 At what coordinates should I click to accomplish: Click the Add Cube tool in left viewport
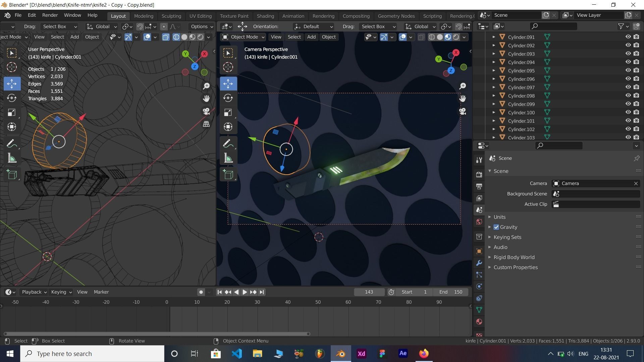pos(12,174)
